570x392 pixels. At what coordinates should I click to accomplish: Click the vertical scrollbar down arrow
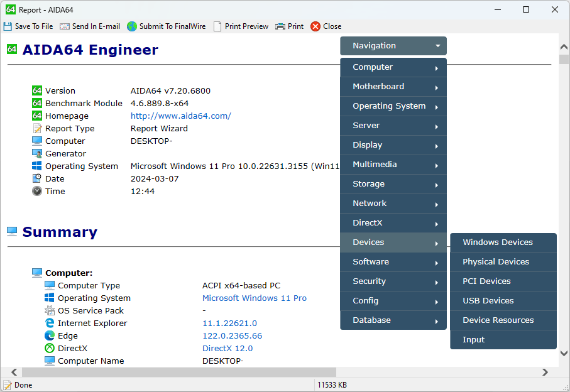[563, 353]
